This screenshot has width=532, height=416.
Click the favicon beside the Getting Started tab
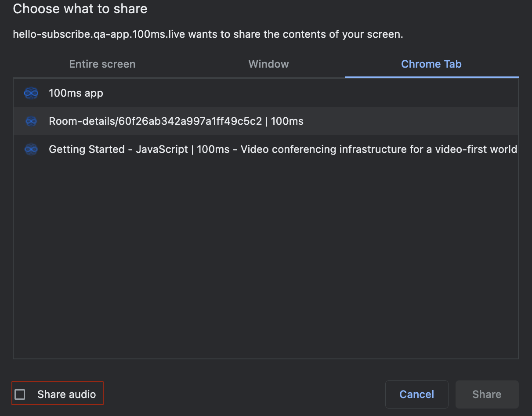(x=31, y=149)
